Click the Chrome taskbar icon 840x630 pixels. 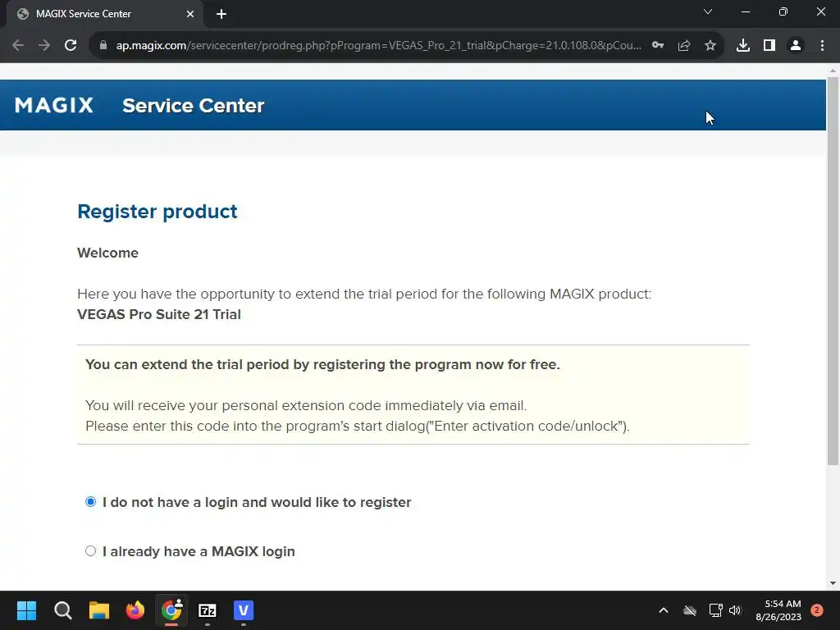click(171, 610)
